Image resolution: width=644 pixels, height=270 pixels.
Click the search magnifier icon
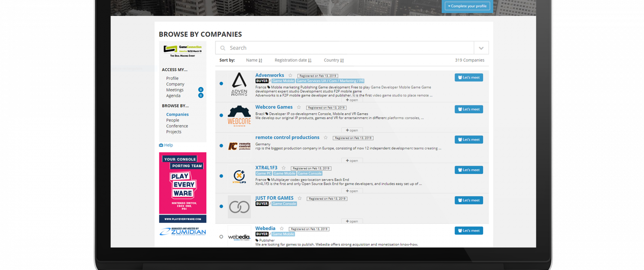tap(223, 48)
